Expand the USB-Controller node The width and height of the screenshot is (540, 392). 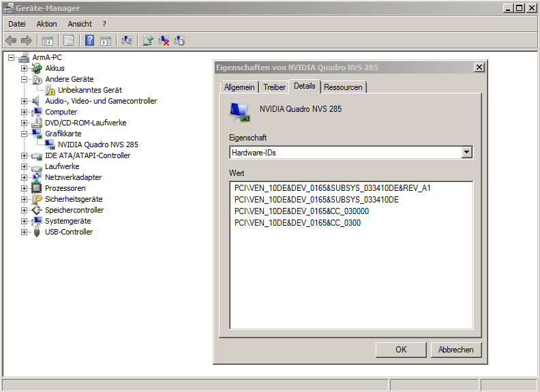pyautogui.click(x=24, y=232)
